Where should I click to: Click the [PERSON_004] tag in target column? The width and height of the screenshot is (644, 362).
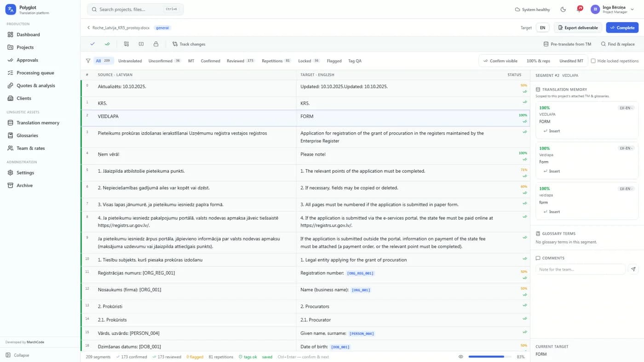pos(362,334)
